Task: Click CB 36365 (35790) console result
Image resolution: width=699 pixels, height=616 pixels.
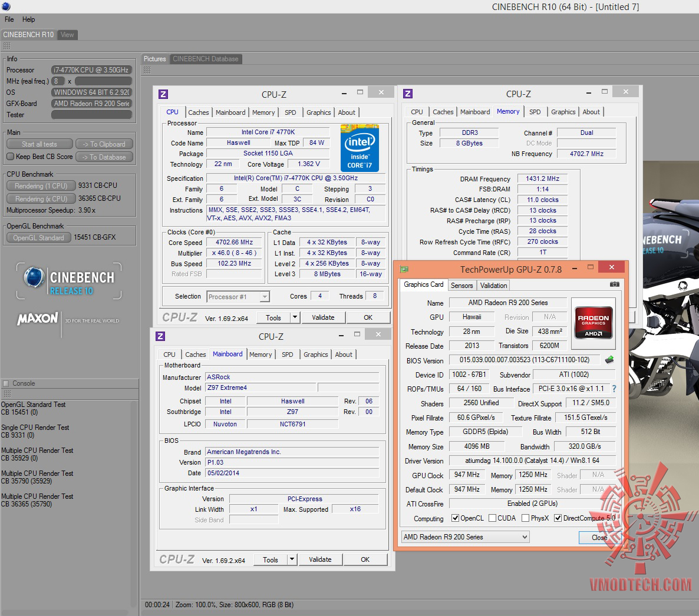Action: point(27,504)
